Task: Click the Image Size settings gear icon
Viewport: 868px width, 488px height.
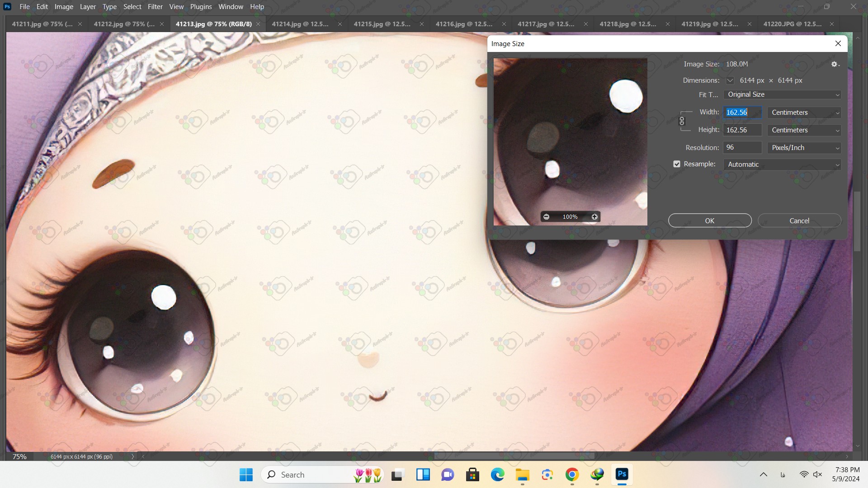Action: [x=835, y=64]
